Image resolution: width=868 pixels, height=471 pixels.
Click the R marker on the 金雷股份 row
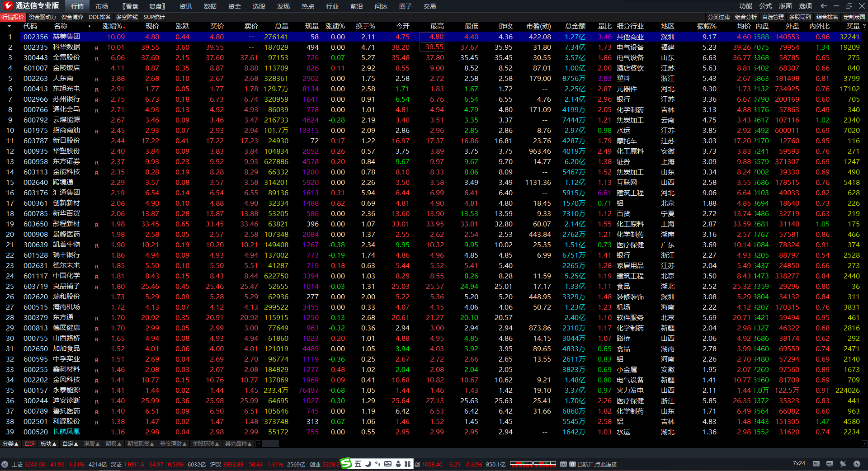click(97, 58)
